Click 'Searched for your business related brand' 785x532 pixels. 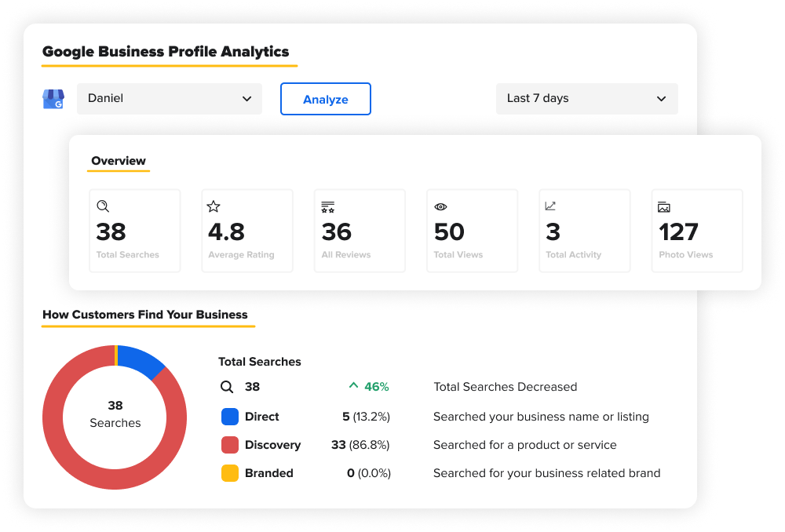[546, 473]
